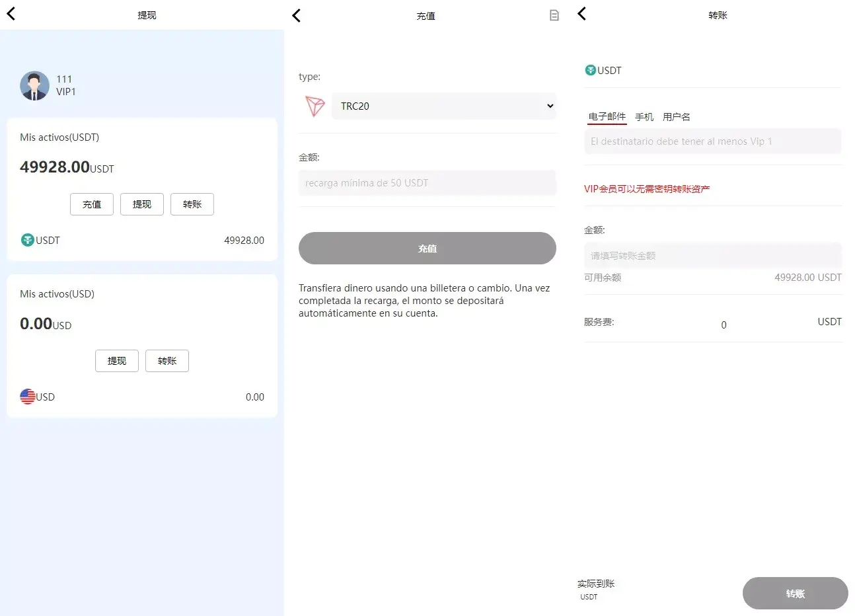Viewport: 855px width, 616px height.
Task: Select the 电子邮件 recipient option
Action: click(x=607, y=116)
